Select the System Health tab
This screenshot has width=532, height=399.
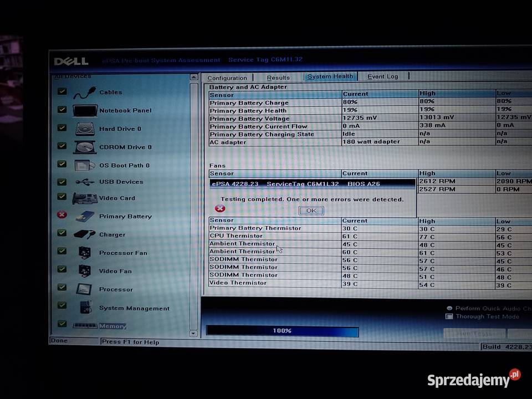coord(330,76)
